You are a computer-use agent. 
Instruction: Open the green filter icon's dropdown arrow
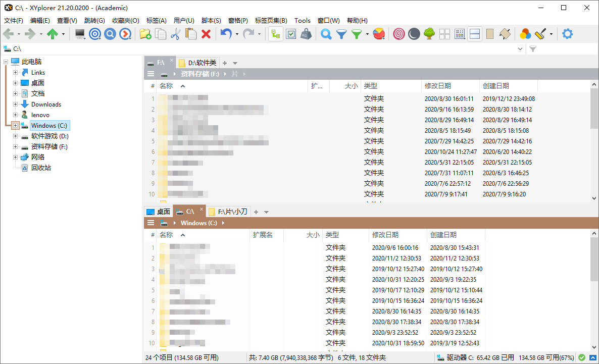click(367, 34)
